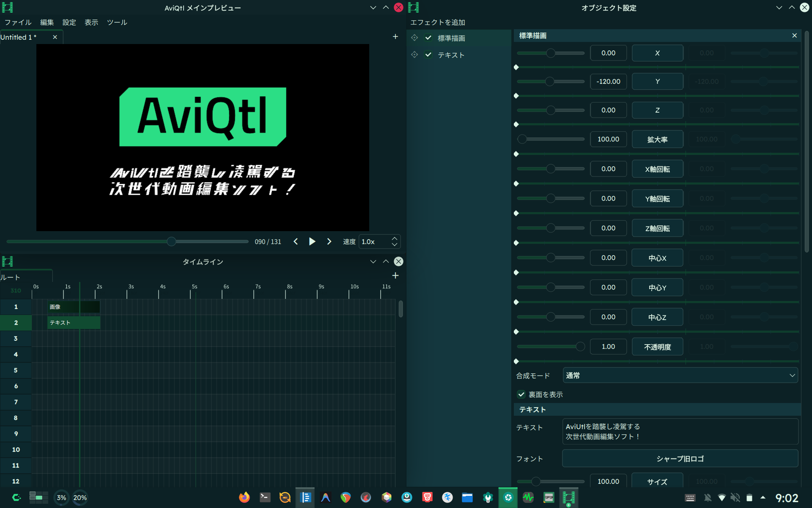Click move handle of 標準描画 effect
The image size is (812, 508).
click(x=414, y=38)
